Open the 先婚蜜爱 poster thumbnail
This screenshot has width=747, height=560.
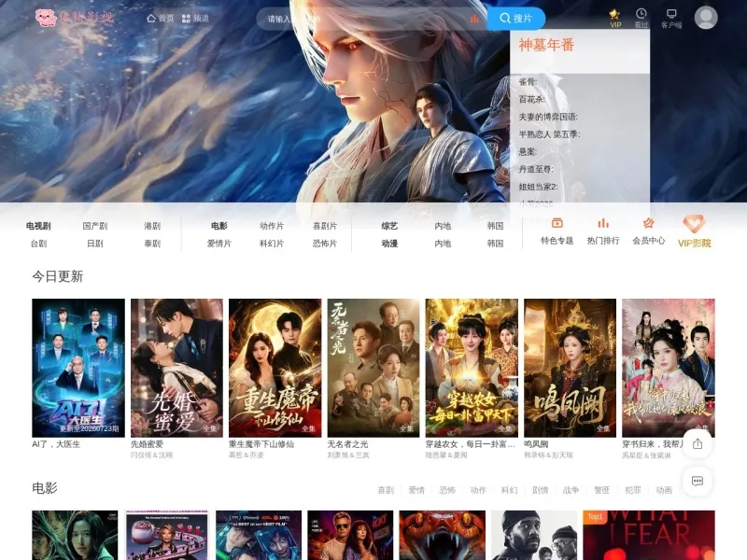pos(176,368)
